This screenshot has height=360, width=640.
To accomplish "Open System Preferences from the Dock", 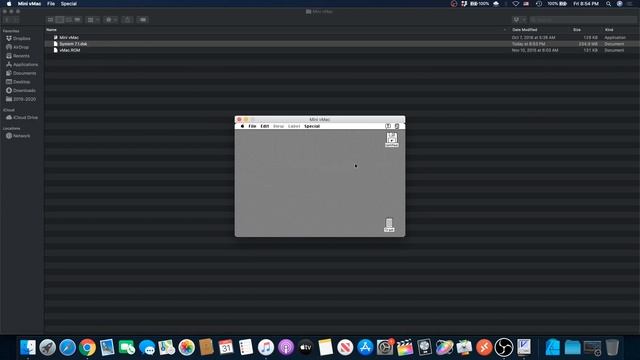I will point(385,347).
